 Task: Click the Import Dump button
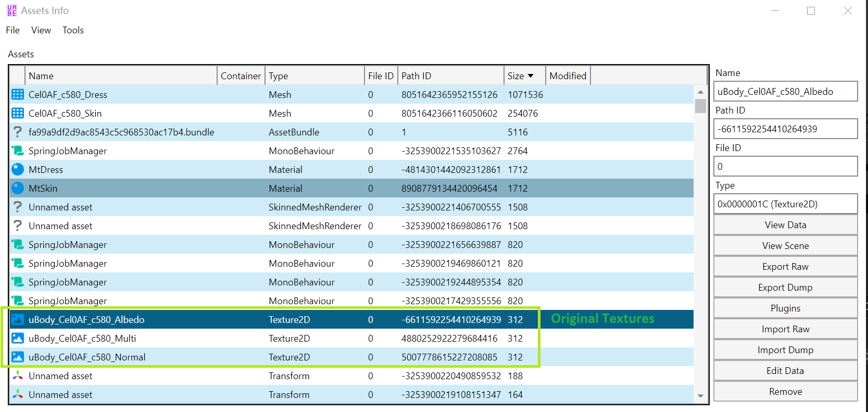tap(785, 350)
